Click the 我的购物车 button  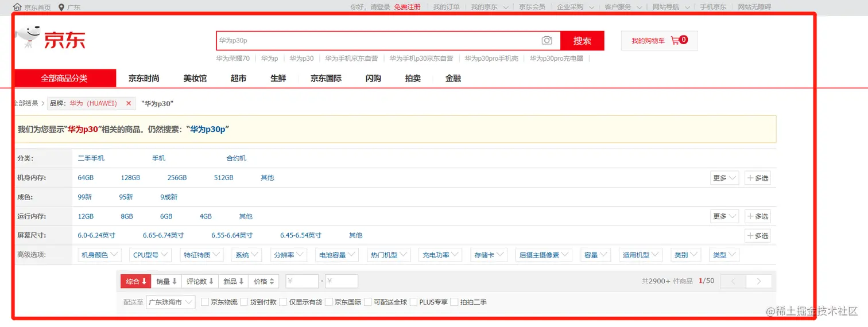point(660,41)
